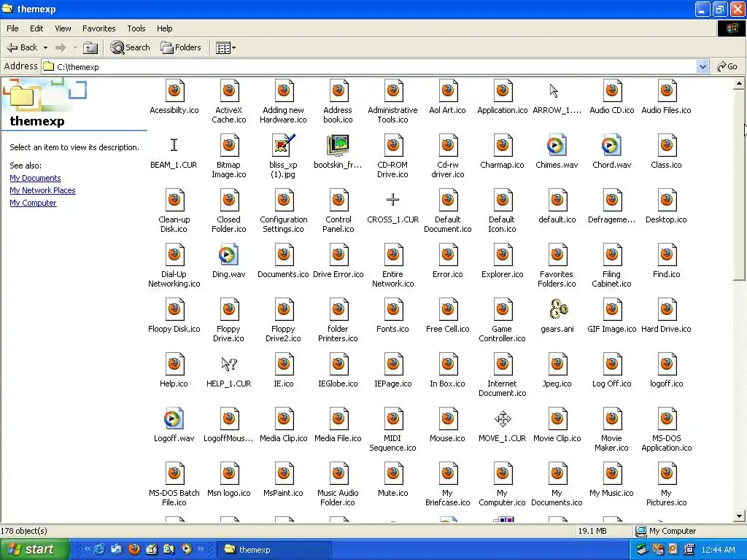
Task: Select the Acessibilty.ico file icon
Action: [x=174, y=90]
